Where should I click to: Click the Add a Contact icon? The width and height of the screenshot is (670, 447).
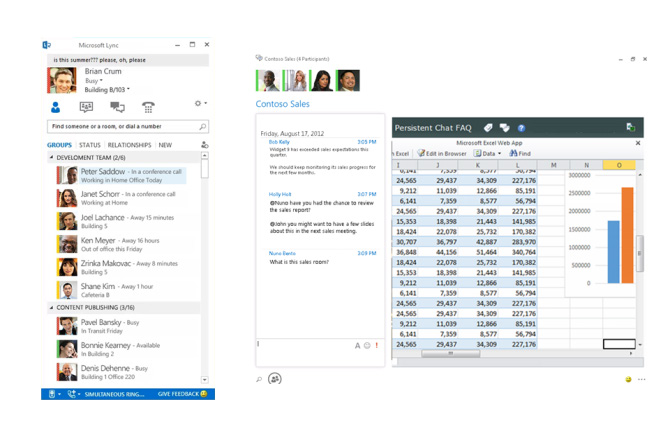[204, 145]
